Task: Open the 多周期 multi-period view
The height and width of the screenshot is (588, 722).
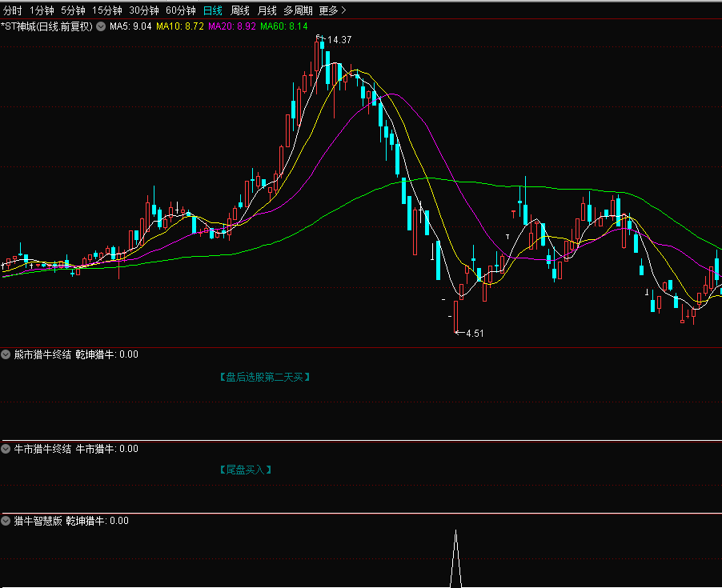Action: tap(298, 10)
